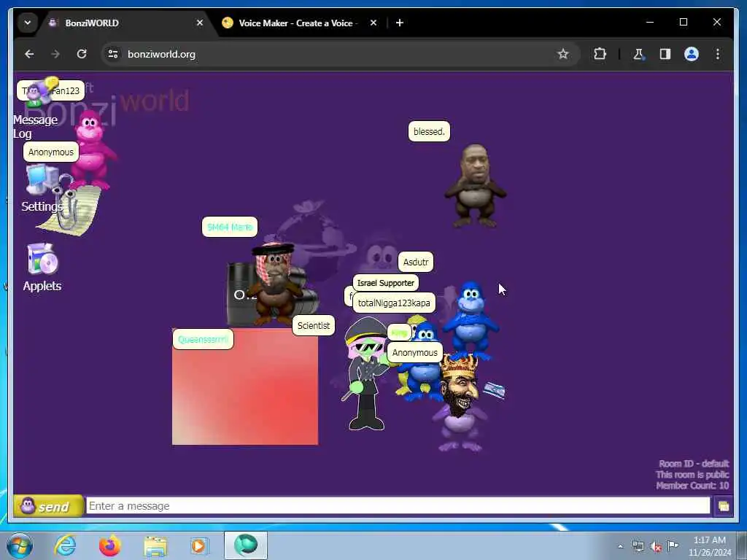The height and width of the screenshot is (560, 747).
Task: Open Chrome Labs flask icon
Action: [x=639, y=54]
